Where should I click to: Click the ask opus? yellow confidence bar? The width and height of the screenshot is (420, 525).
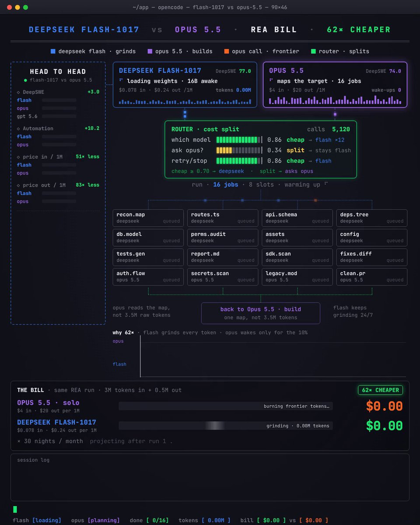238,150
